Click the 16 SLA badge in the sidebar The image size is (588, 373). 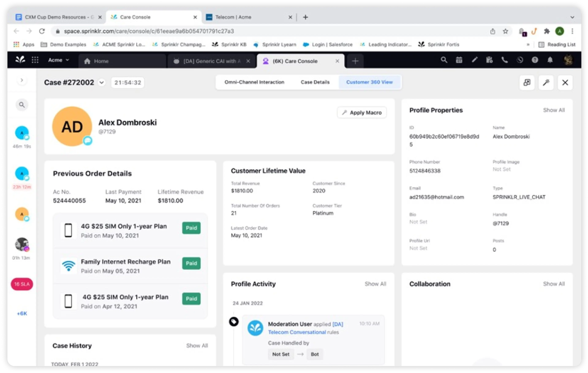tap(22, 284)
